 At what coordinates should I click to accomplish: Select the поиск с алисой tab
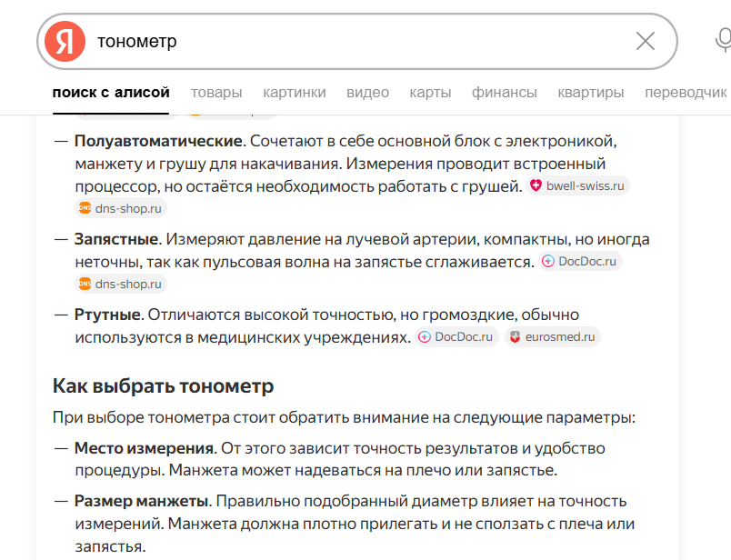point(111,93)
